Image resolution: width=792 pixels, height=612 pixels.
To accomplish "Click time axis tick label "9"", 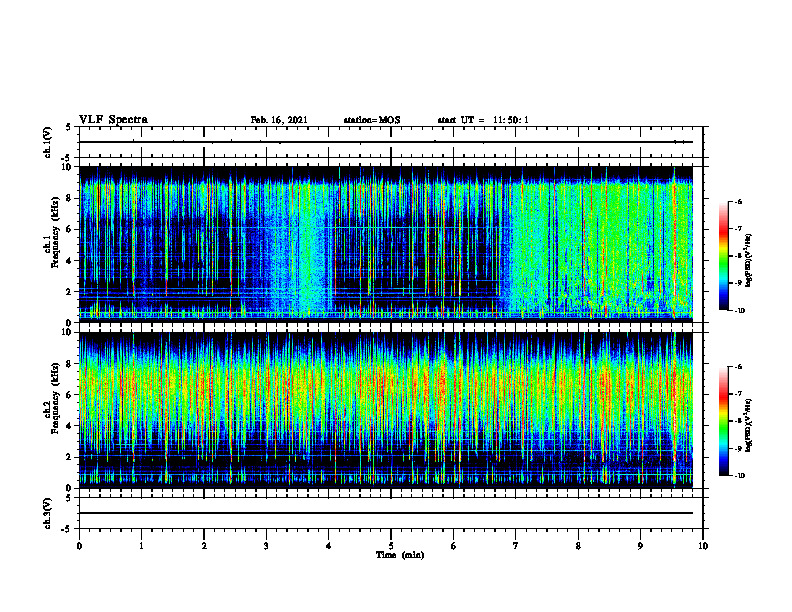I will click(640, 546).
